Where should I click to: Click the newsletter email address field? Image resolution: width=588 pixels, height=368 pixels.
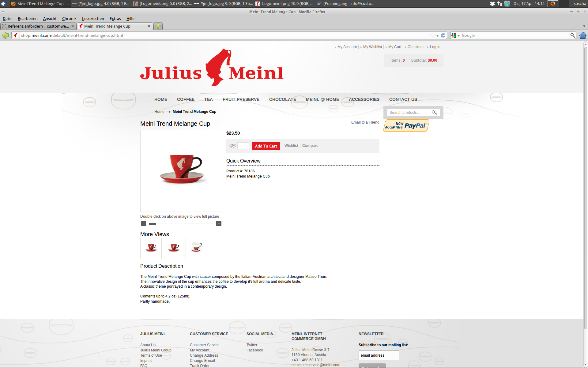[379, 355]
